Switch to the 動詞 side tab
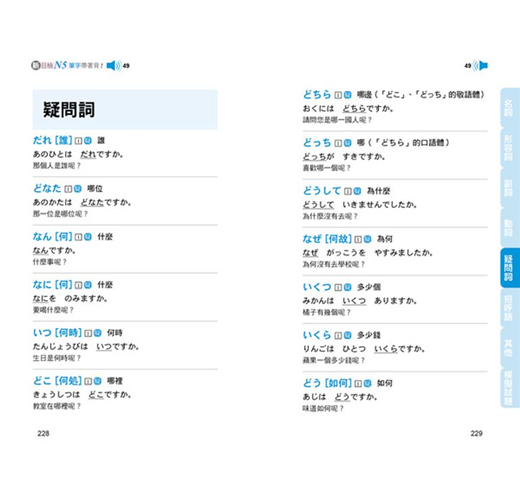The image size is (520, 500). coord(509,228)
